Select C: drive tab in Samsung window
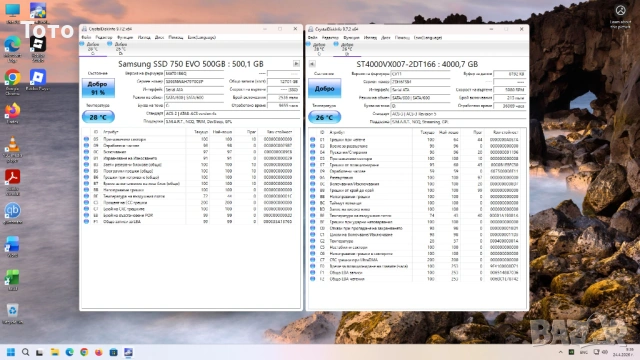 point(92,49)
